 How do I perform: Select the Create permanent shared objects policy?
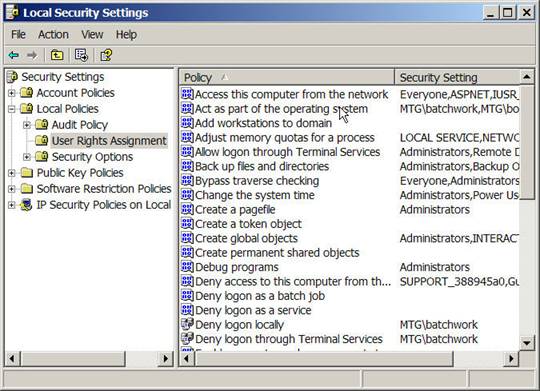277,253
